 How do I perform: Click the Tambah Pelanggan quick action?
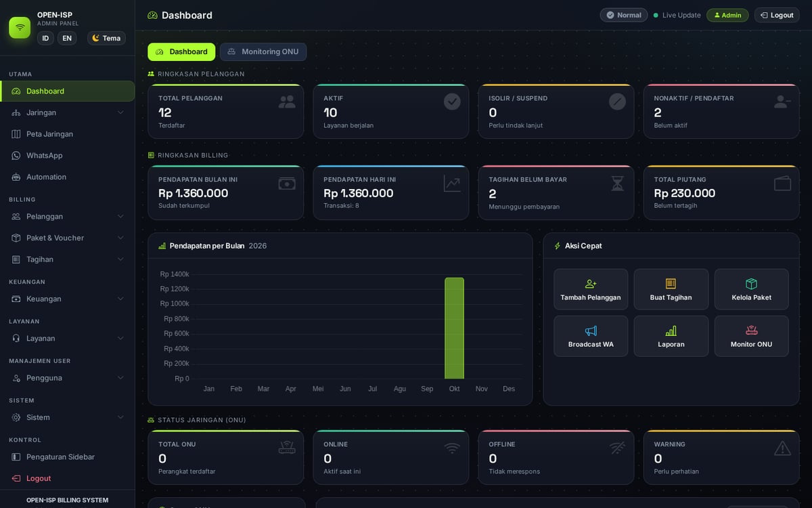(591, 289)
